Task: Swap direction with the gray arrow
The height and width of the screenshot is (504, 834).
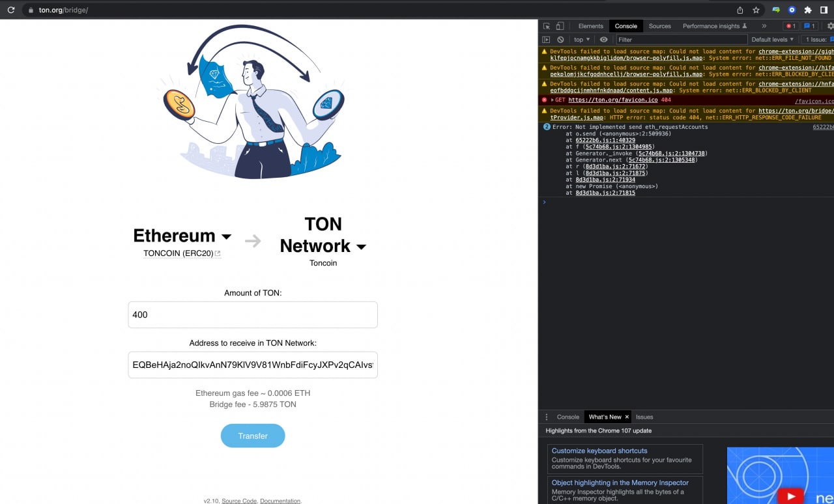Action: coord(253,241)
